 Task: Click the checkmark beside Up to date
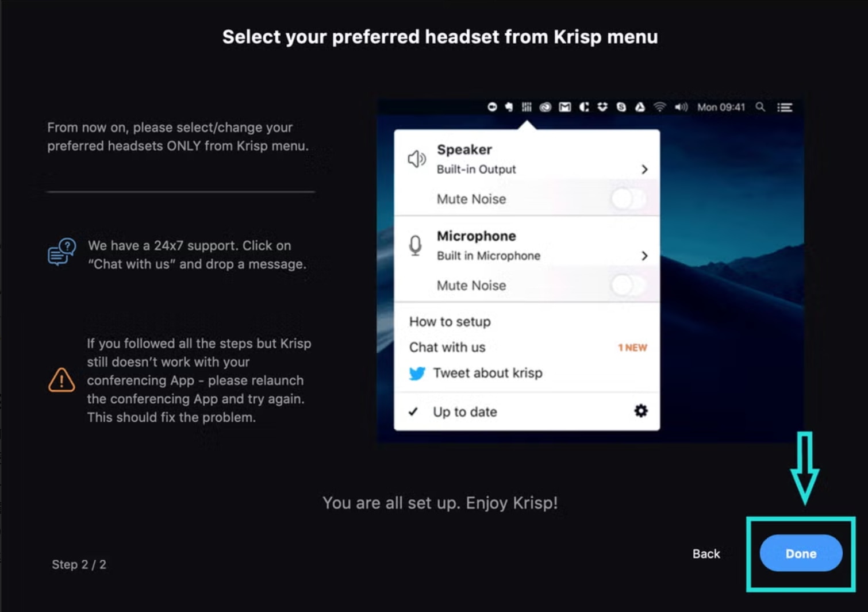point(413,411)
